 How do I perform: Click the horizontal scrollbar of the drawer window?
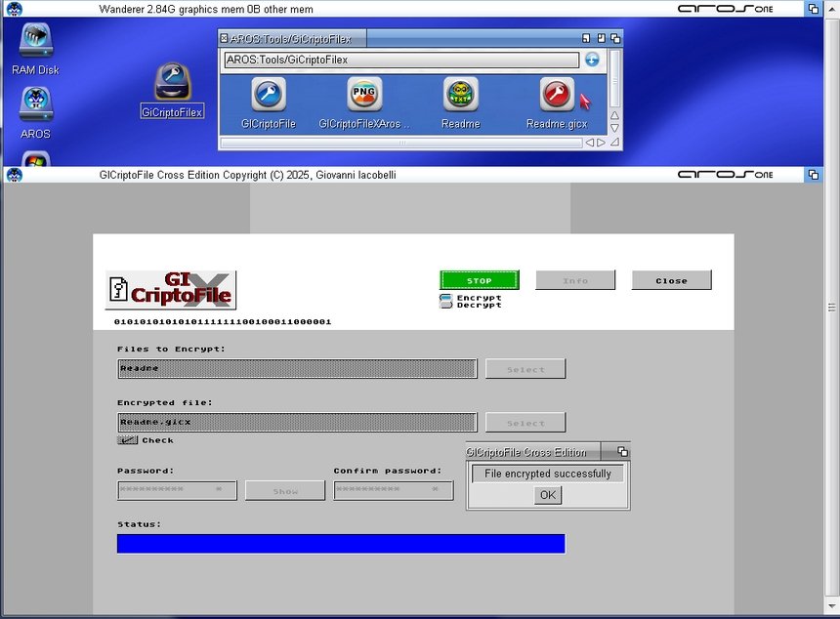(401, 143)
